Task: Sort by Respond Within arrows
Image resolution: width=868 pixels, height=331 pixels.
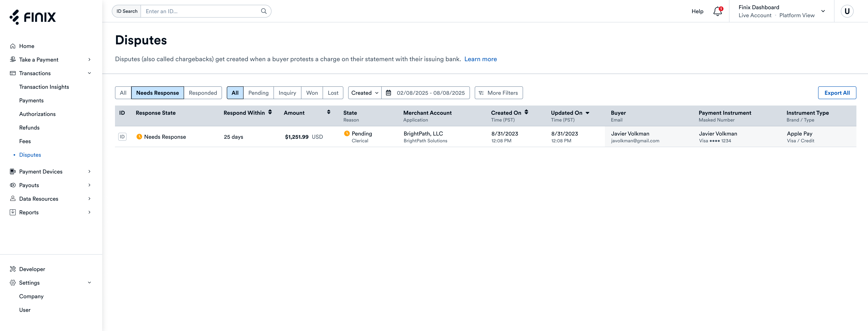Action: click(x=270, y=112)
